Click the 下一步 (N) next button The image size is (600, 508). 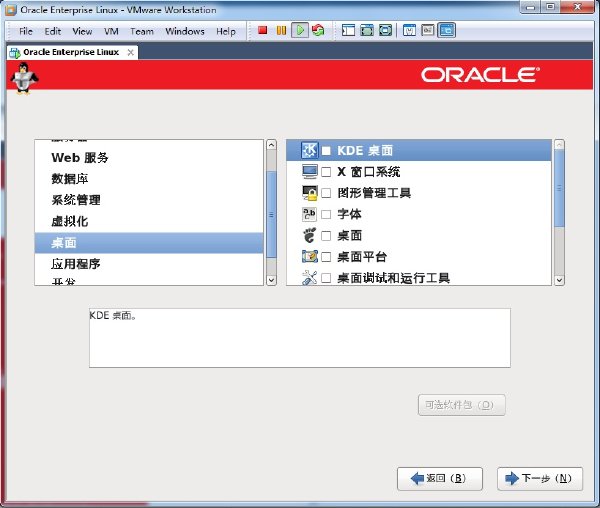(x=540, y=479)
